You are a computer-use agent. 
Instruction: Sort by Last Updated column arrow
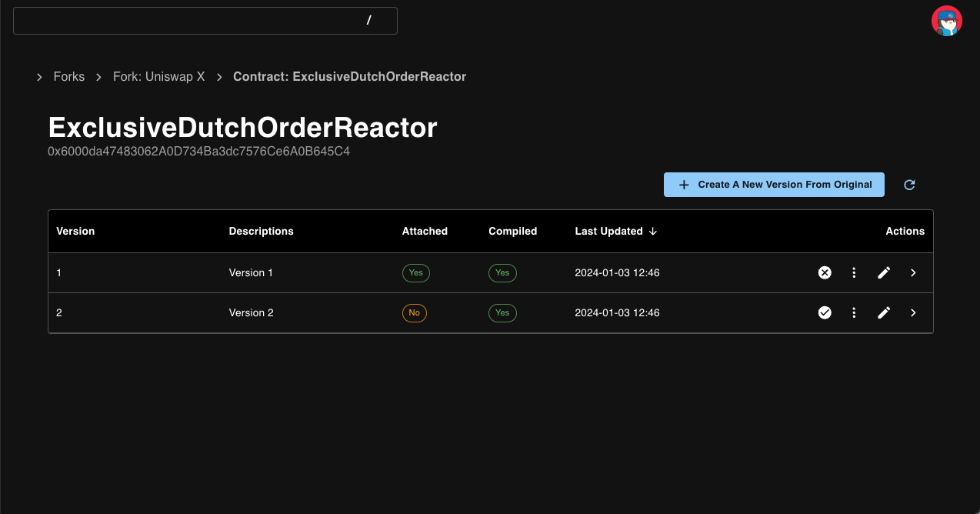point(653,232)
